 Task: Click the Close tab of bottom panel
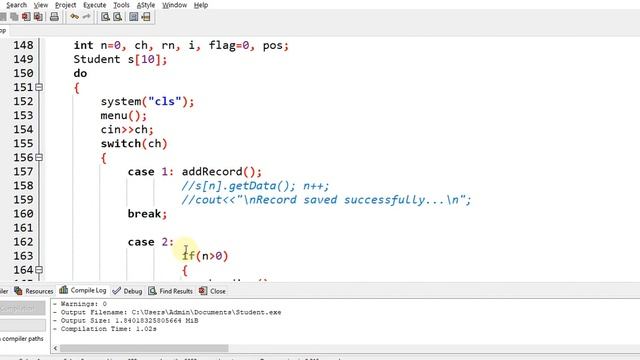[212, 291]
